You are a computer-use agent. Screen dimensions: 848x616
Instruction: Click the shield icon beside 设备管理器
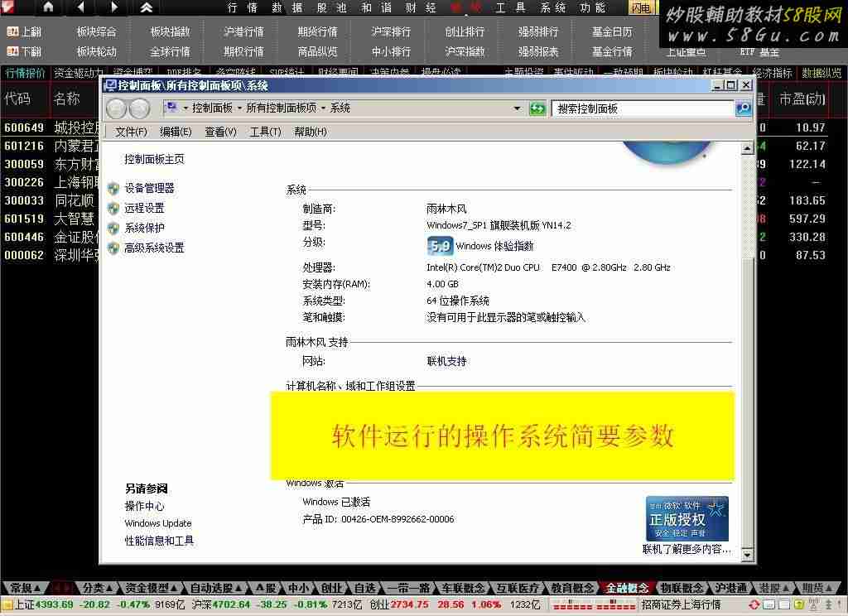coord(113,188)
